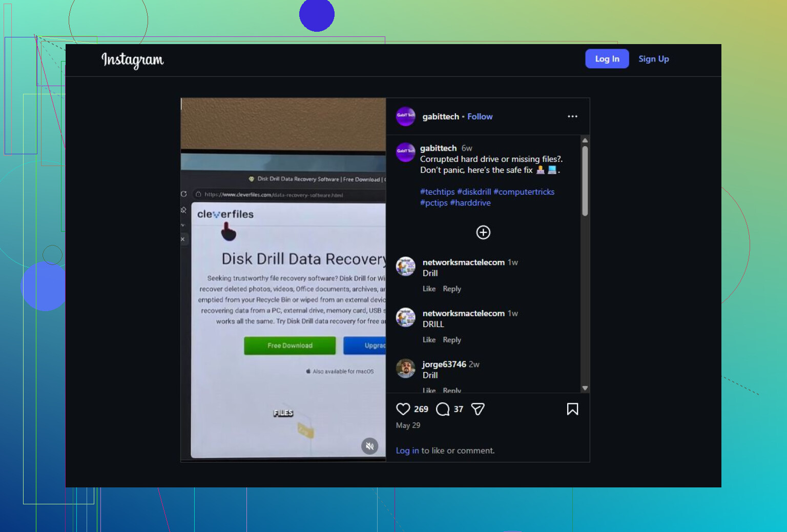Open the #diskdrill hashtag
This screenshot has width=787, height=532.
coord(474,192)
